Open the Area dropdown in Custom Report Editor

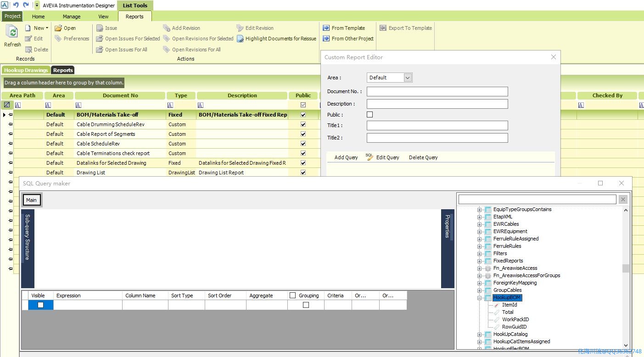pyautogui.click(x=408, y=78)
